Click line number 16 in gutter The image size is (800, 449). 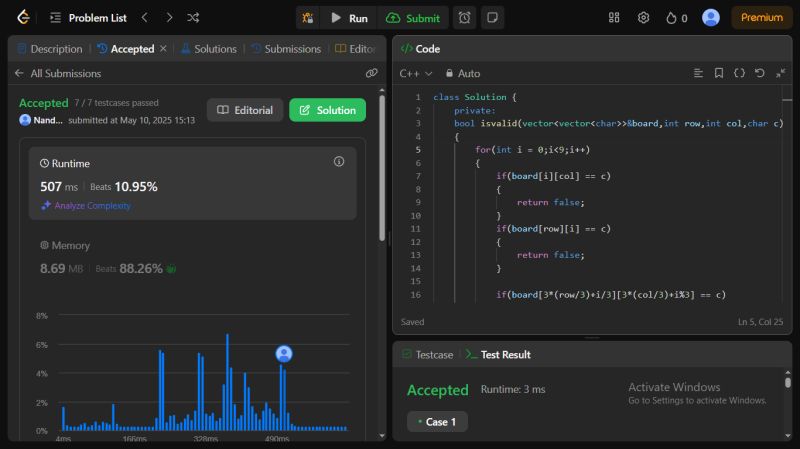(416, 295)
